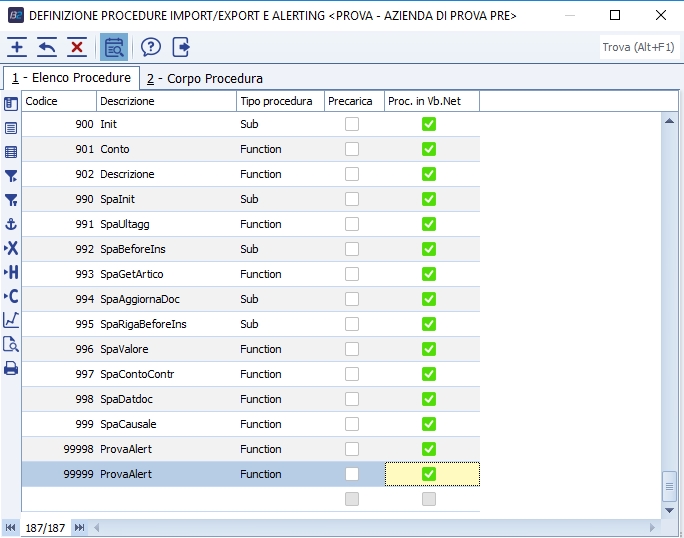The width and height of the screenshot is (684, 538).
Task: Click the 187/187 record counter
Action: pos(45,528)
